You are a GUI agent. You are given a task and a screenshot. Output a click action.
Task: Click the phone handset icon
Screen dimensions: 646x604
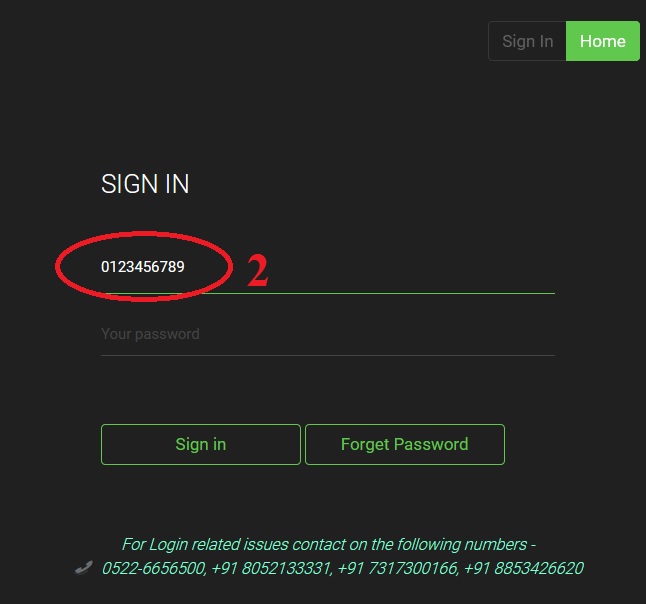[84, 568]
